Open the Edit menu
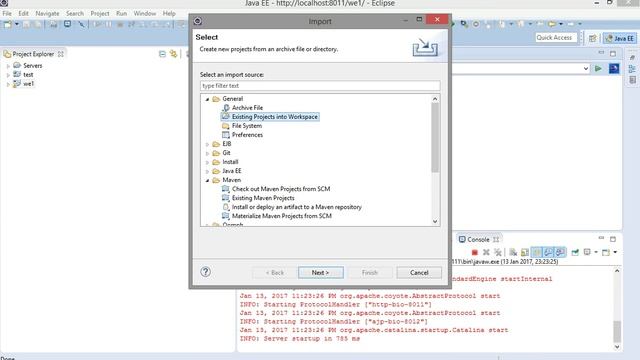 [x=24, y=13]
